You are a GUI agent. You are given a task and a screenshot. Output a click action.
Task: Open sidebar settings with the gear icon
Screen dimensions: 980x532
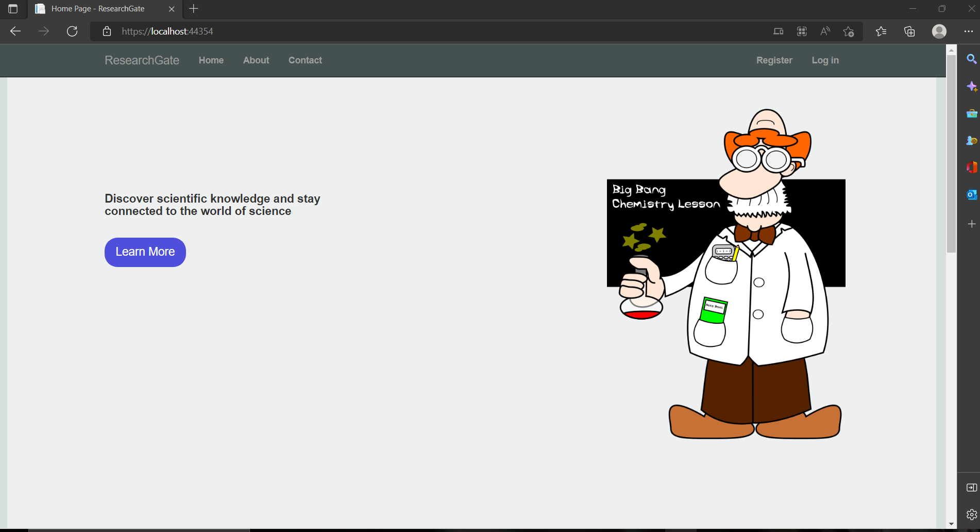tap(972, 514)
